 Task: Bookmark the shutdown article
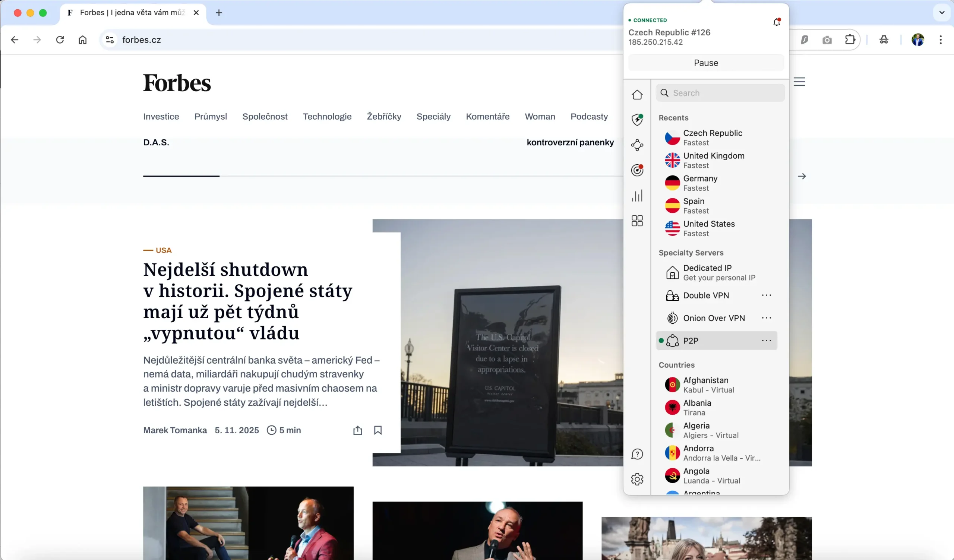[378, 430]
